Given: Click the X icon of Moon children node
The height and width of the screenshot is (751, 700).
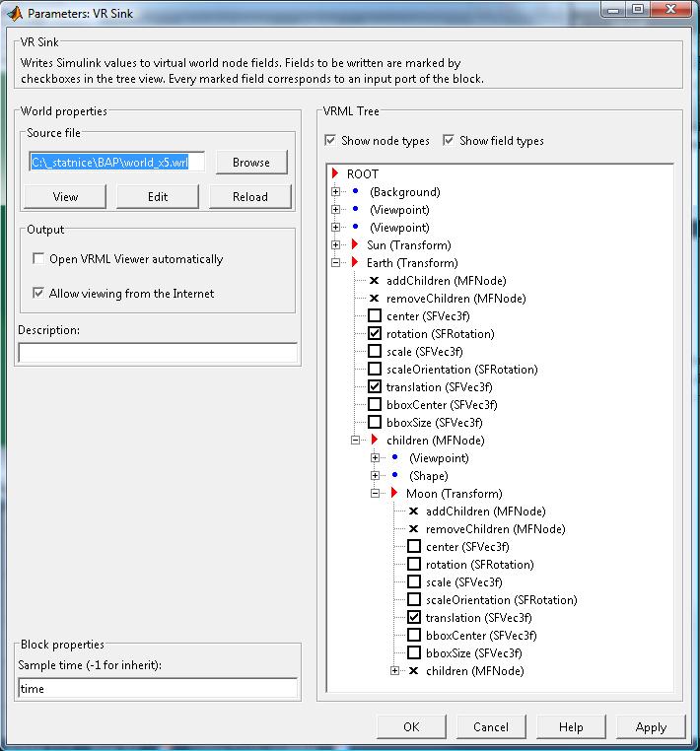Looking at the screenshot, I should tap(413, 670).
